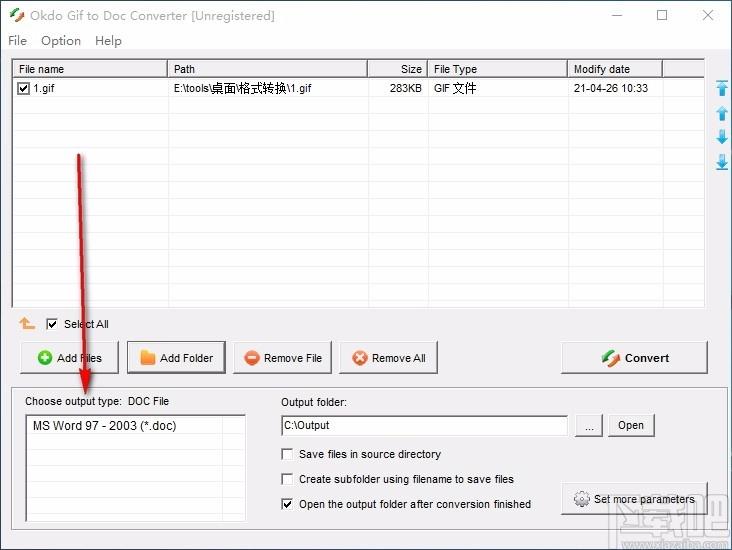Screen dimensions: 732x550
Task: Click the Add Files button
Action: (70, 358)
